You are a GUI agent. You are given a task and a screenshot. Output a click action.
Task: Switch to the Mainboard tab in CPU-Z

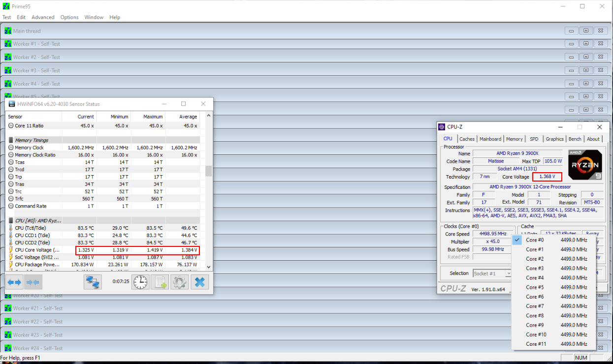[490, 139]
